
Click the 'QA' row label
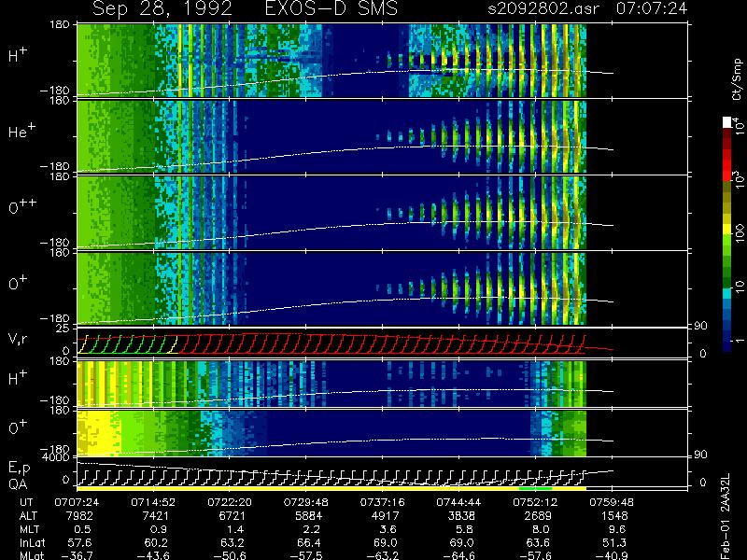(x=18, y=484)
